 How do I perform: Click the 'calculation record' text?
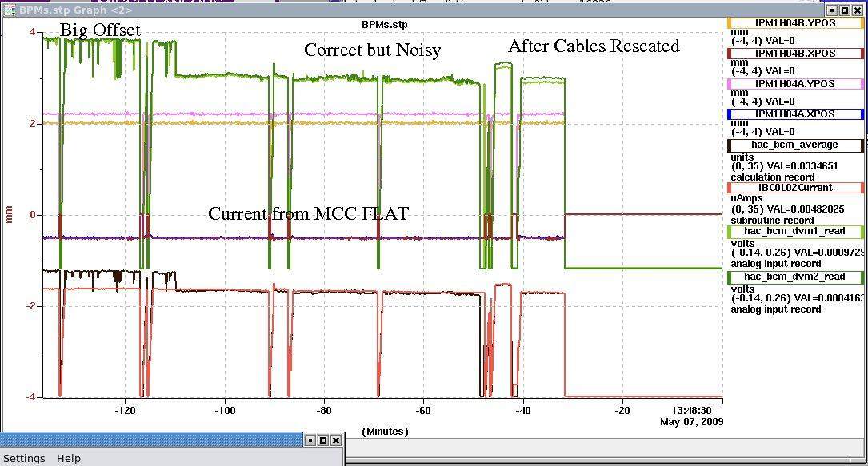pyautogui.click(x=773, y=177)
